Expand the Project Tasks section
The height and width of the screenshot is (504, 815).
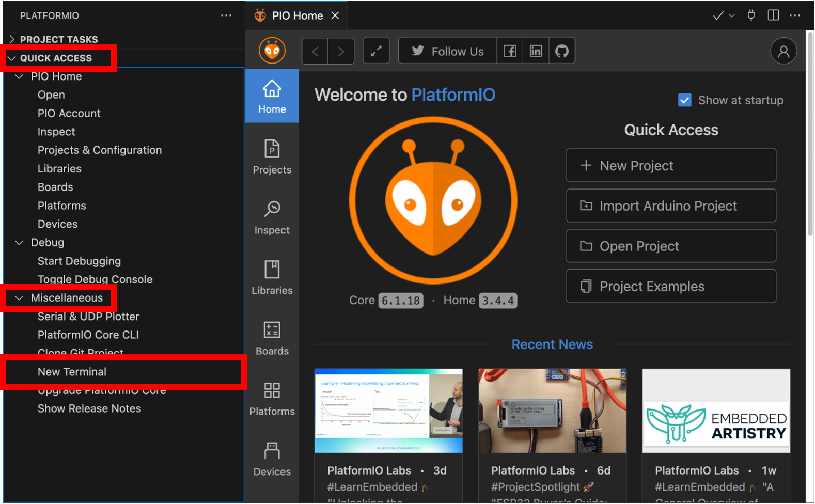pyautogui.click(x=58, y=39)
